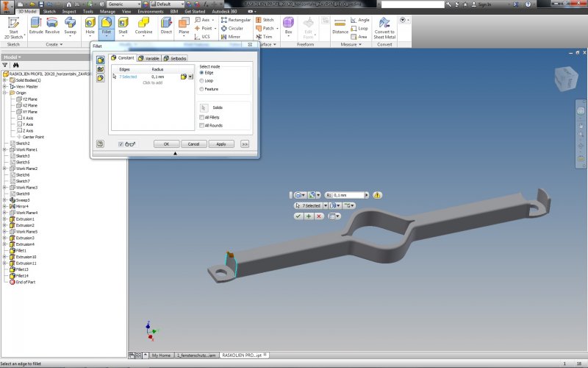588x368 pixels.
Task: Switch to the Variable fillet tab
Action: coord(148,58)
